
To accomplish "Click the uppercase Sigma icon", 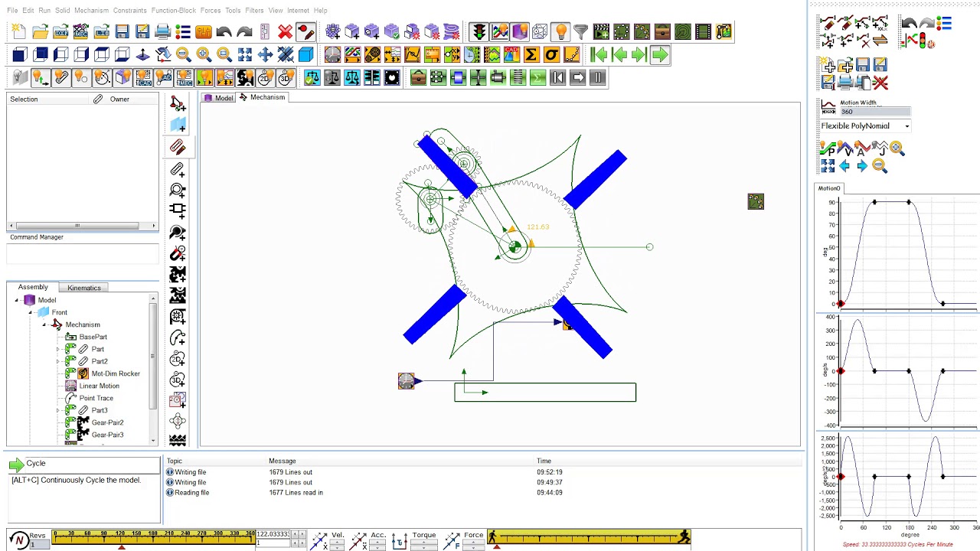I will [531, 54].
